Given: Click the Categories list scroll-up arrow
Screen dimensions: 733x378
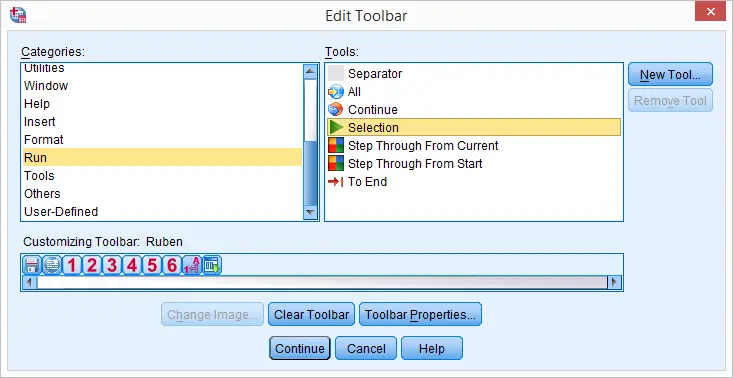Looking at the screenshot, I should click(x=310, y=71).
